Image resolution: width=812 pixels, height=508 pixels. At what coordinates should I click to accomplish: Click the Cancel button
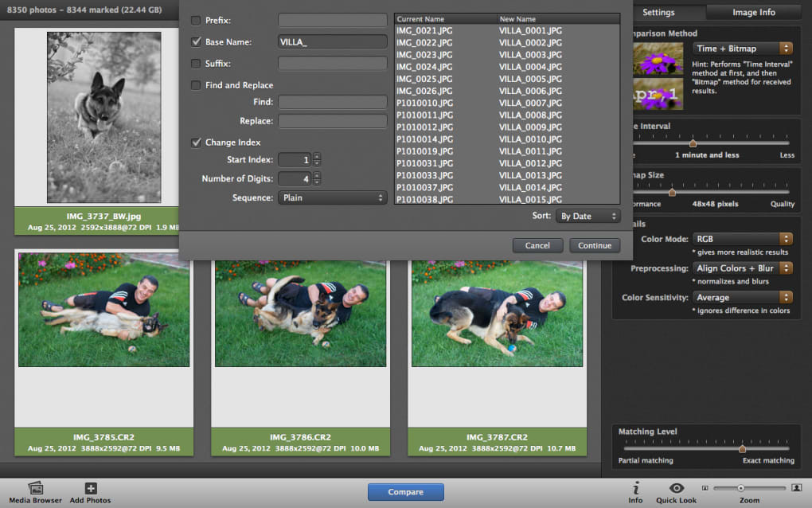point(537,245)
